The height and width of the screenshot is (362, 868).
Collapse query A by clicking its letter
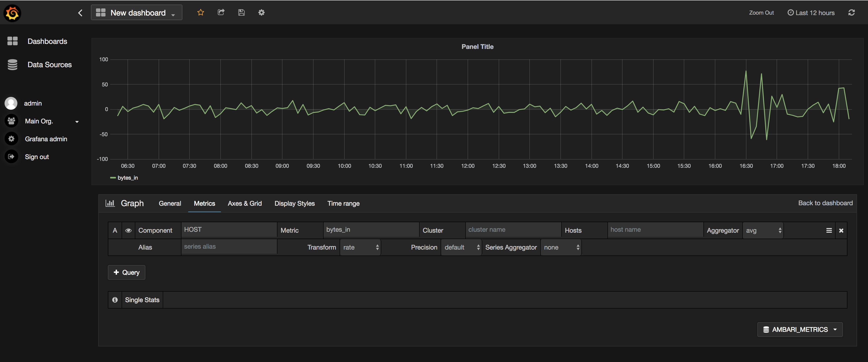pyautogui.click(x=115, y=230)
